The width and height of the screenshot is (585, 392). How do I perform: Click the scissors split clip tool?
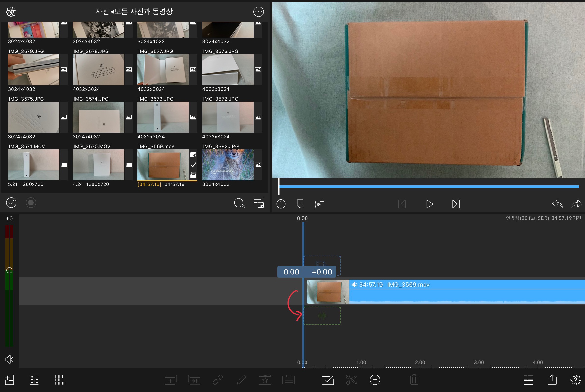351,380
